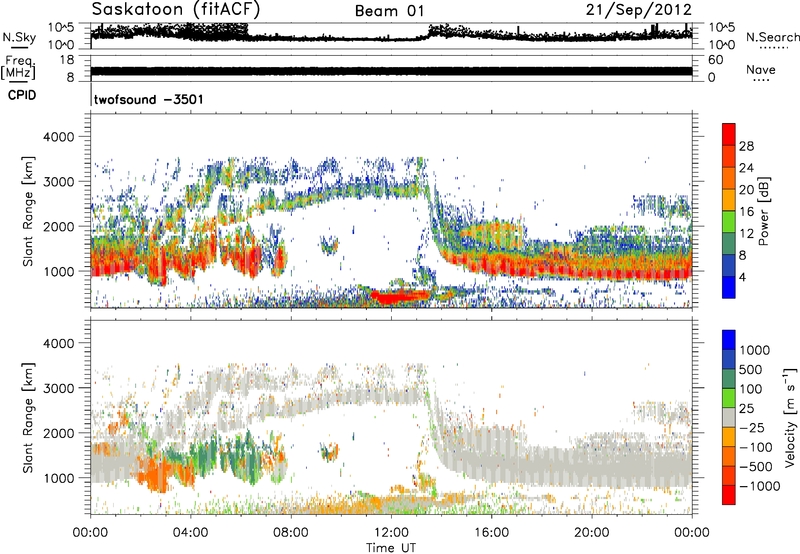Click the '60' label on the Nave axis

pos(715,60)
